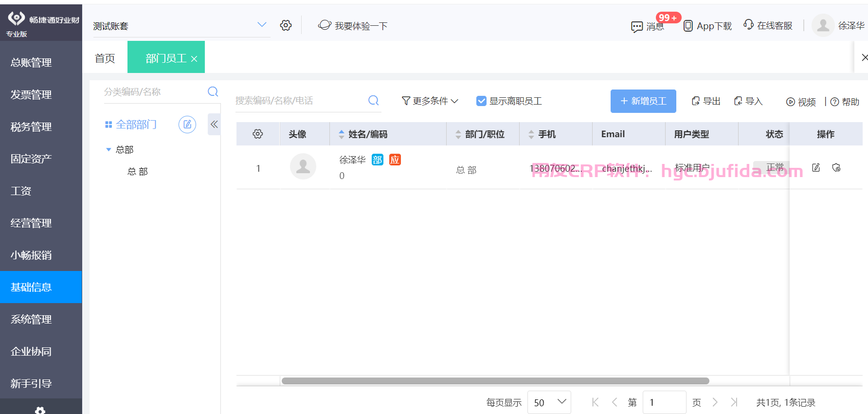Click the messages chat bubble icon
The height and width of the screenshot is (414, 868).
coord(636,27)
